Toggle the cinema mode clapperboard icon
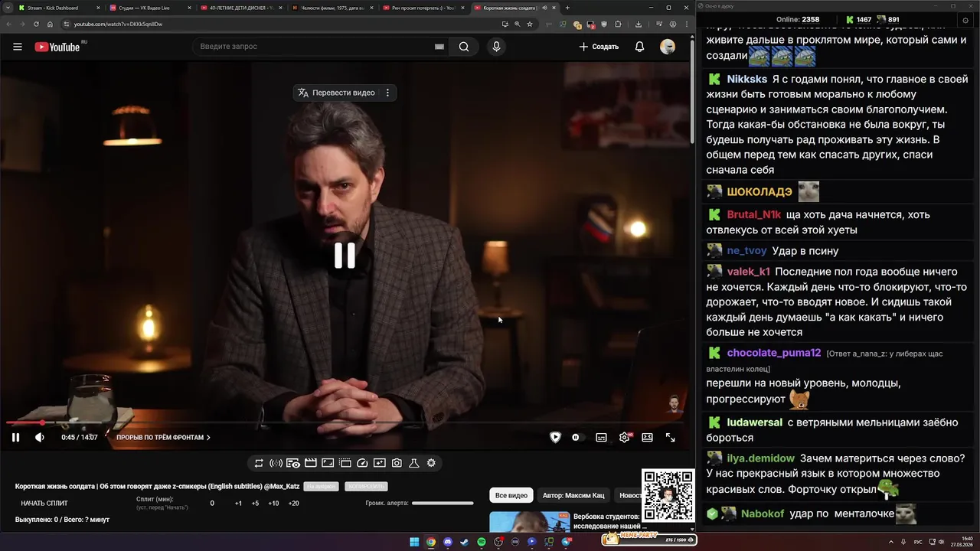This screenshot has width=980, height=551. point(311,463)
